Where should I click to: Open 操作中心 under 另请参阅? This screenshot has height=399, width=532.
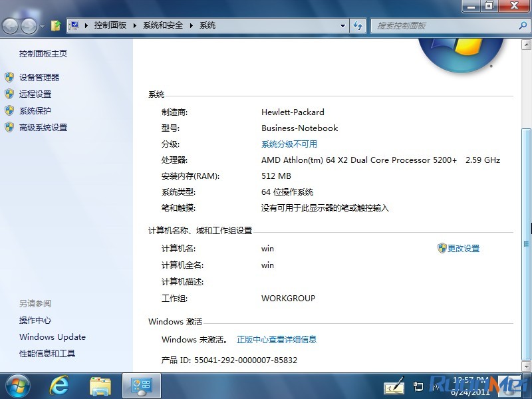(35, 321)
